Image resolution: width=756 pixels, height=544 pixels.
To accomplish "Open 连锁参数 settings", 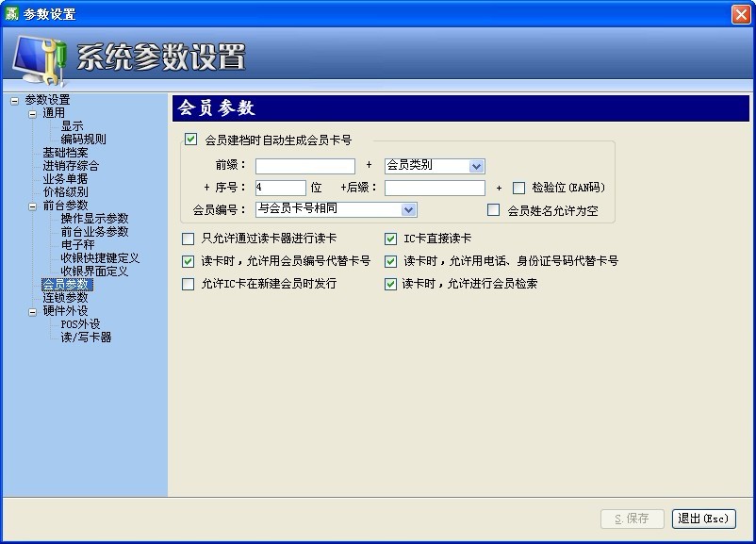I will point(66,298).
